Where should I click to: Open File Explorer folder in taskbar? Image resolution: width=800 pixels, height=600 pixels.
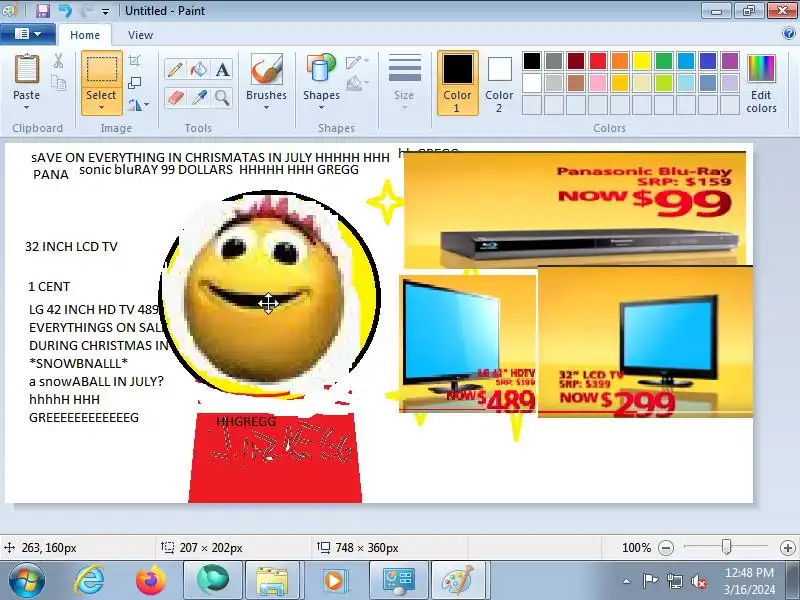272,580
